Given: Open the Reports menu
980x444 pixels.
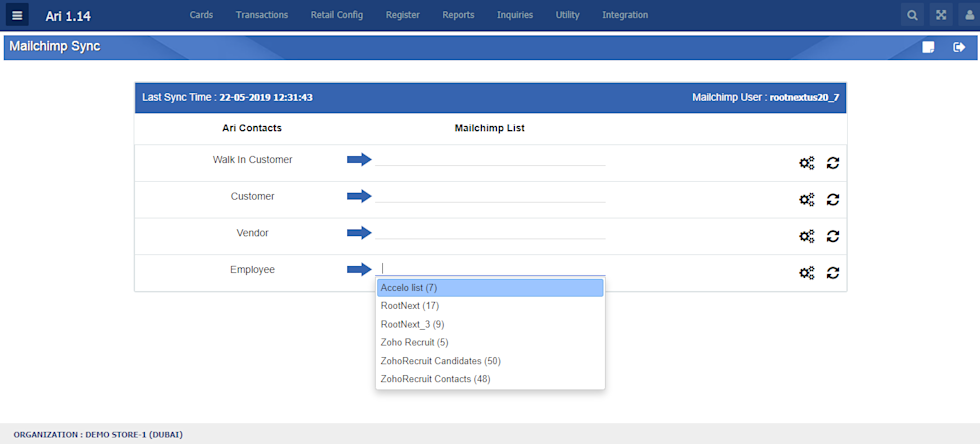Looking at the screenshot, I should tap(458, 15).
